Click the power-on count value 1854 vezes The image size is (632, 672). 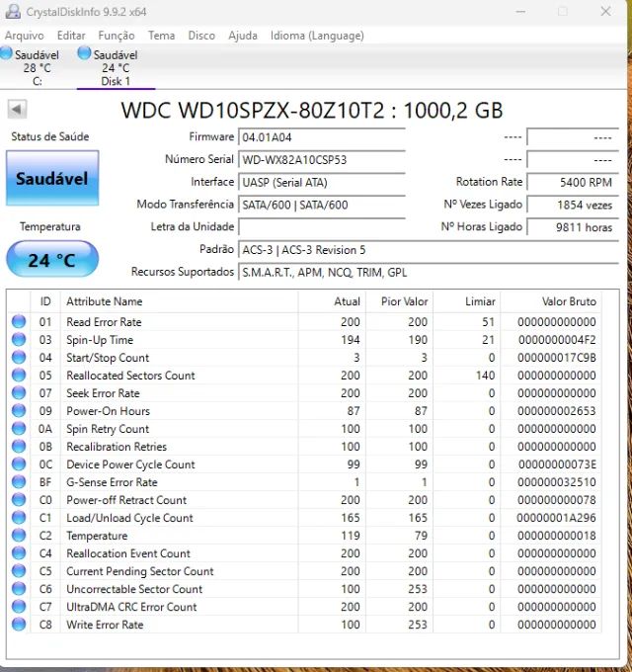pyautogui.click(x=573, y=205)
